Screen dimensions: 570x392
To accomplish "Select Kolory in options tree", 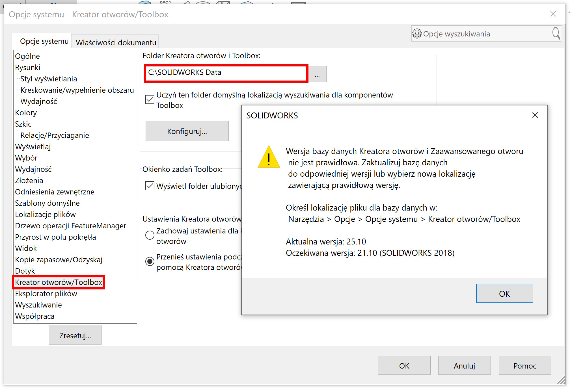I will (x=26, y=113).
